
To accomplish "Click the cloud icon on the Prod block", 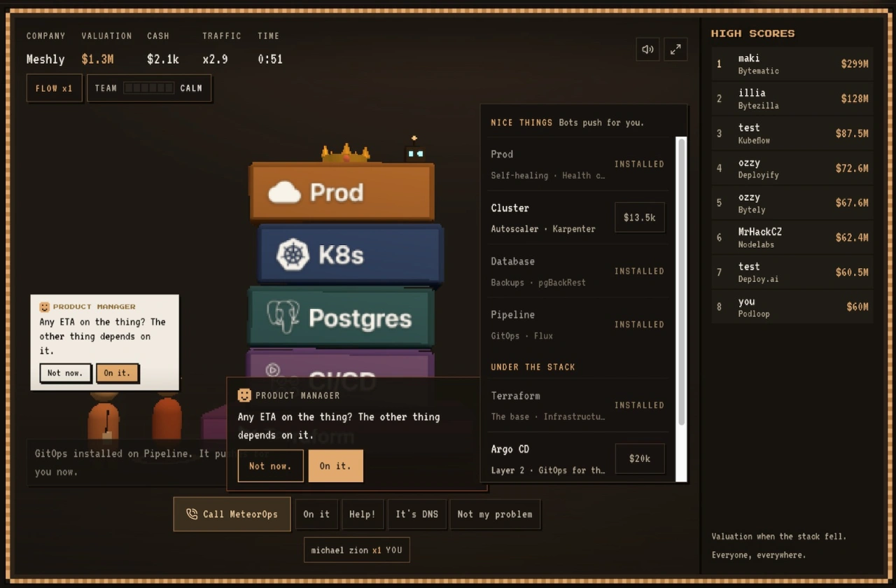I will 284,192.
